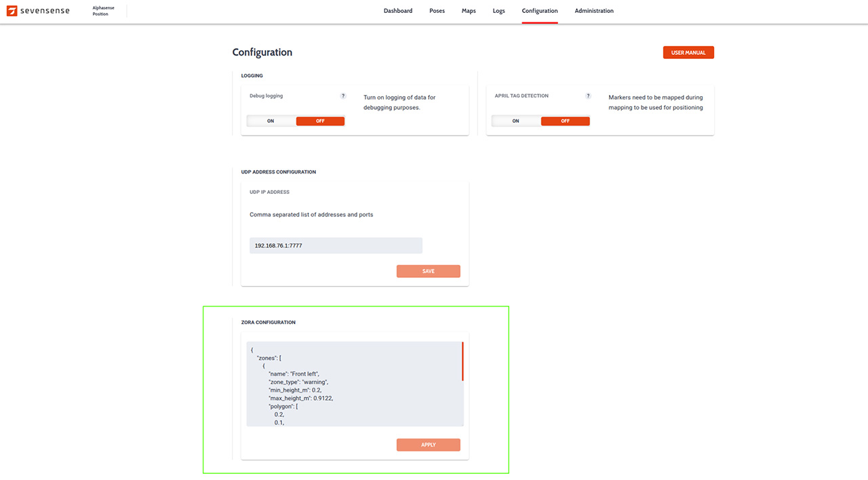Apply the Zora configuration
Viewport: 868px width, 480px height.
tap(428, 445)
